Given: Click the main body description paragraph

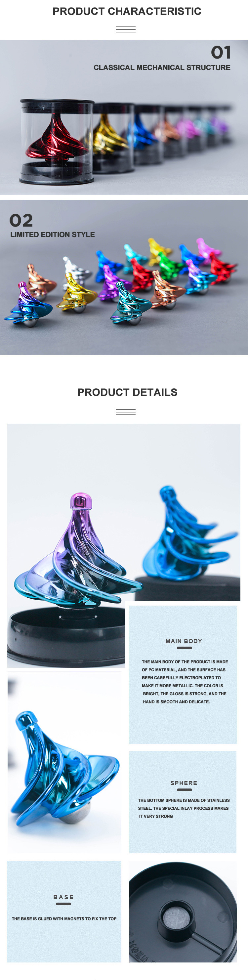Looking at the screenshot, I should tap(184, 682).
